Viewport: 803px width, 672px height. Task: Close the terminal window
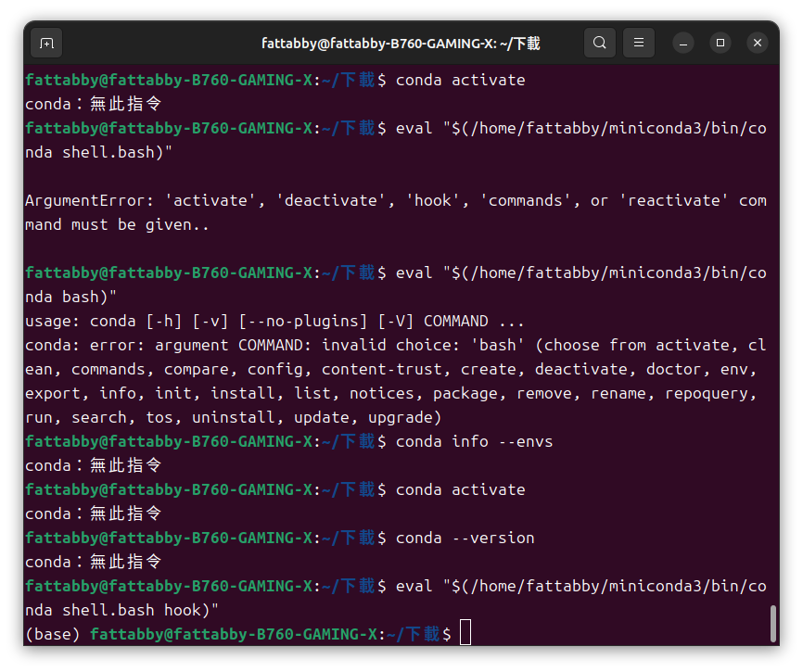click(x=758, y=43)
